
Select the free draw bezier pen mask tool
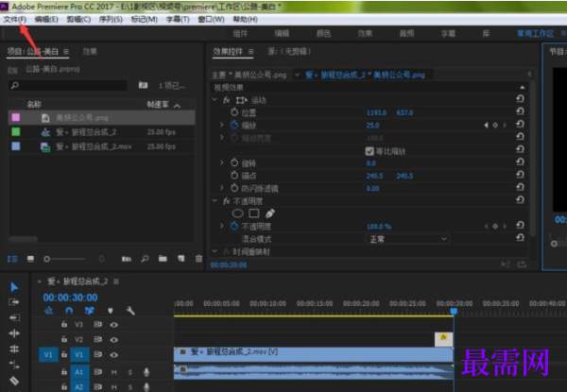(x=269, y=213)
